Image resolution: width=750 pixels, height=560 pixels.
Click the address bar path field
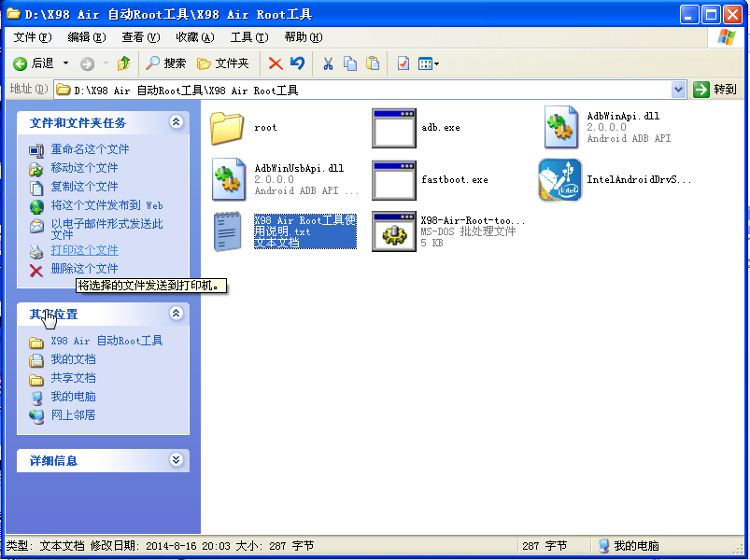362,90
